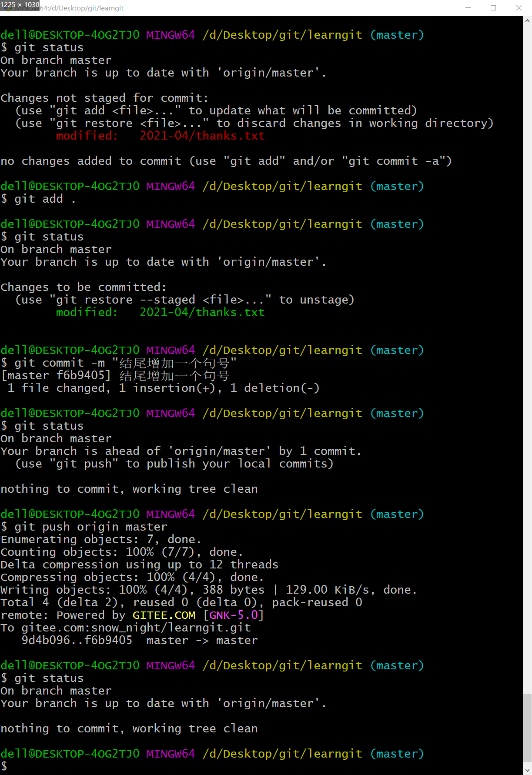Click the scrollbar up arrow
The width and height of the screenshot is (532, 775).
coord(528,20)
